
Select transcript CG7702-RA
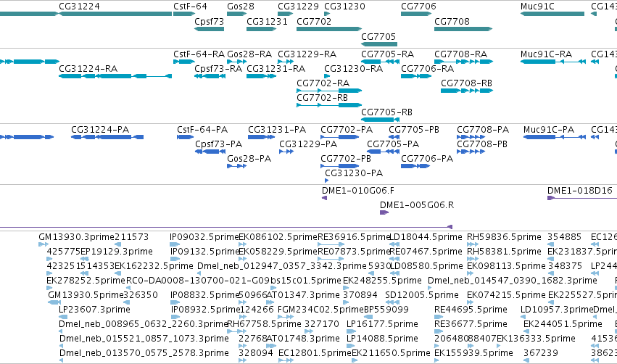point(329,91)
